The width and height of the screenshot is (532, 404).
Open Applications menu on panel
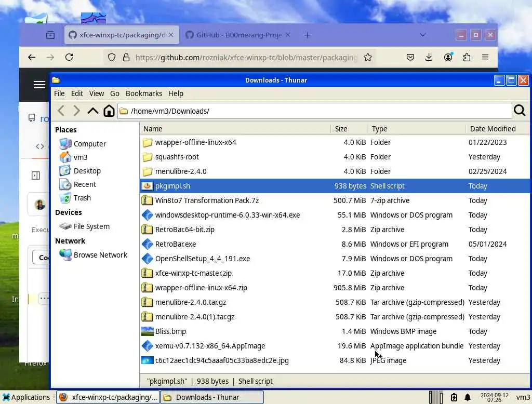click(x=26, y=397)
